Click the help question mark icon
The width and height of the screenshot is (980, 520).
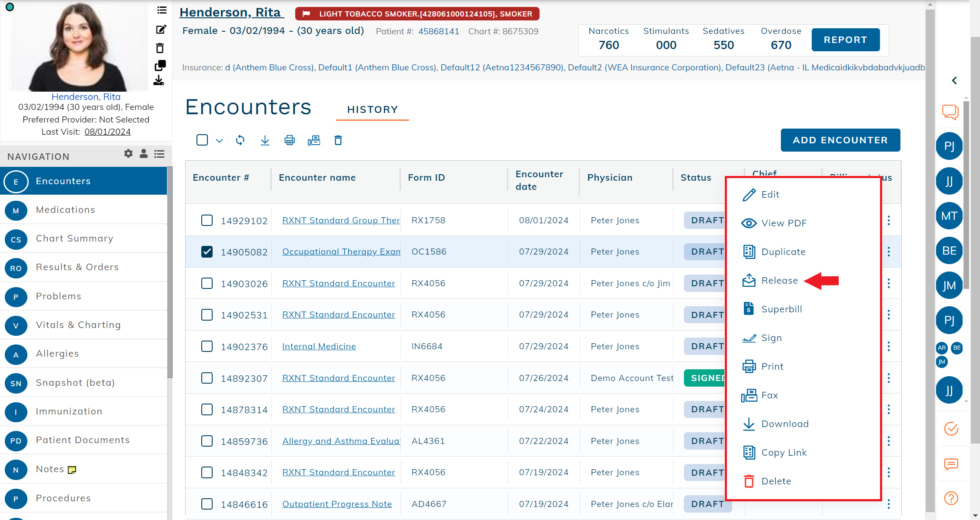pos(951,498)
